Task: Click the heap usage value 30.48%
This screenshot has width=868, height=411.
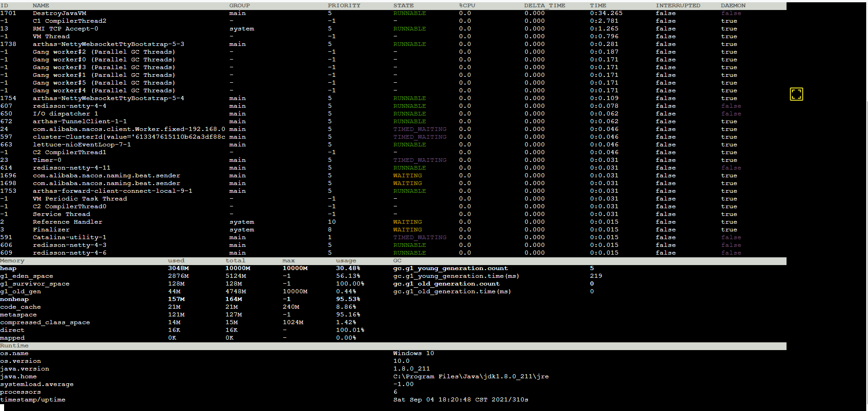Action: click(348, 268)
